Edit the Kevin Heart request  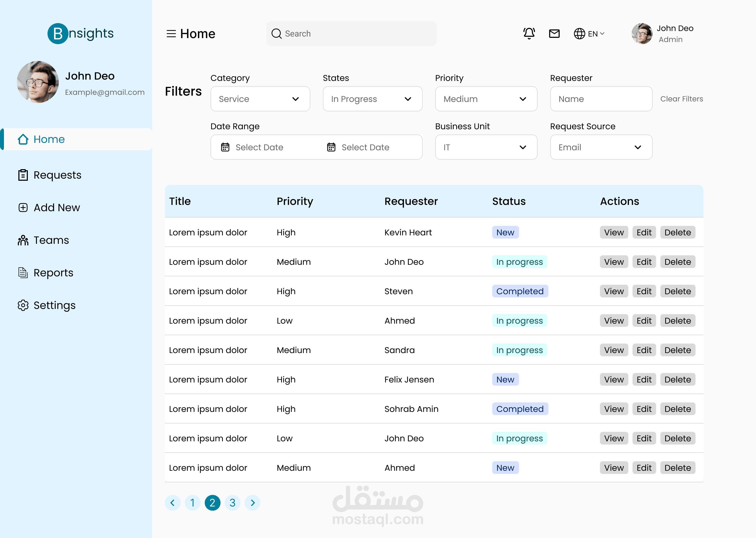[644, 232]
